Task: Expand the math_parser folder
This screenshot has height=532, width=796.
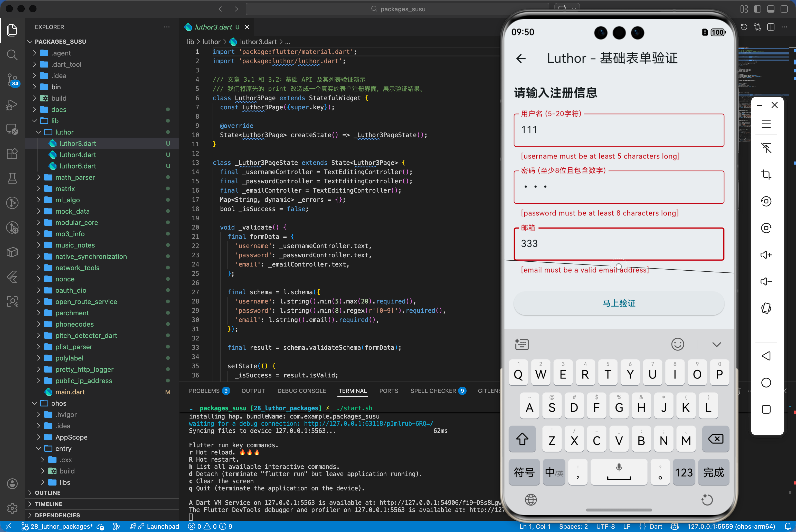Action: 75,177
